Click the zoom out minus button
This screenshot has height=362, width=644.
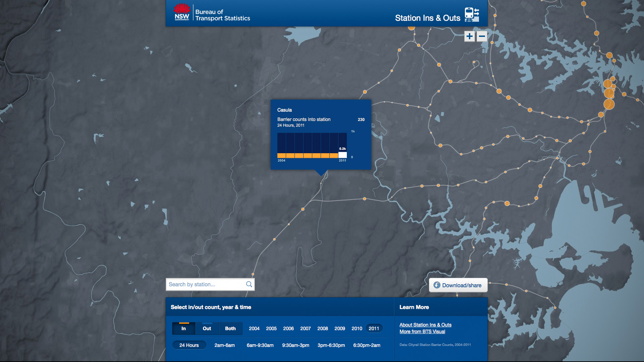coord(482,36)
